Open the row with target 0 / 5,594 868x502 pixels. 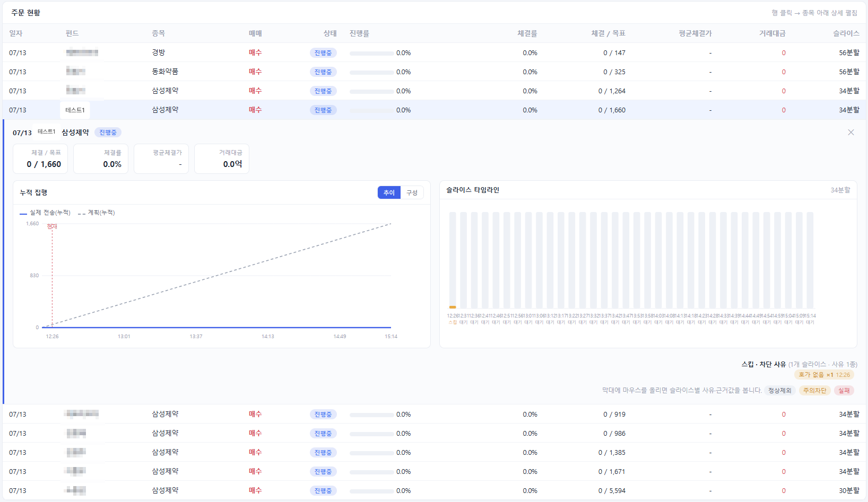[434, 490]
